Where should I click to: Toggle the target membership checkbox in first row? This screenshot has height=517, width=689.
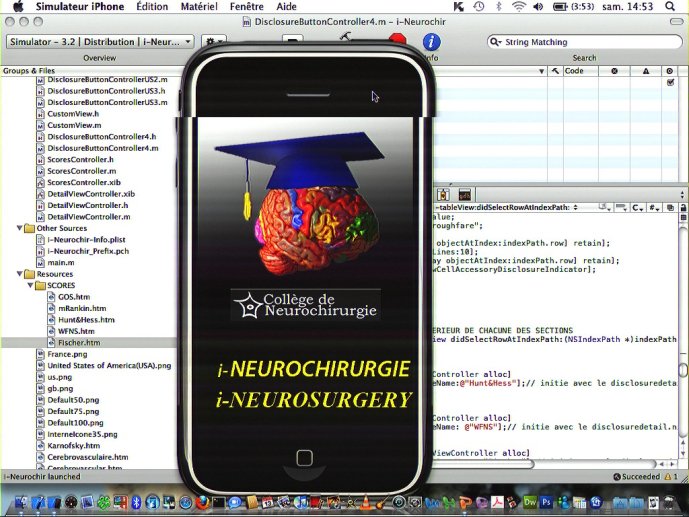[670, 82]
